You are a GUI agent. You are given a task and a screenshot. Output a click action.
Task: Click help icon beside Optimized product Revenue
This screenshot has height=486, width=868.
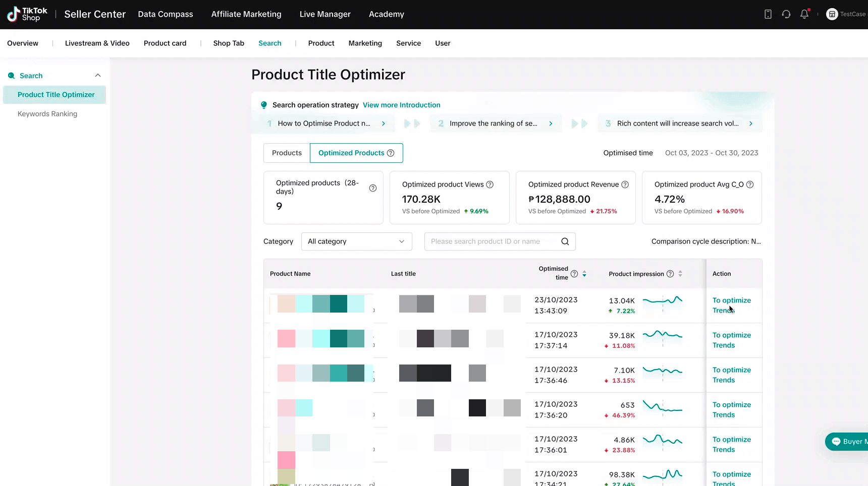pos(625,185)
